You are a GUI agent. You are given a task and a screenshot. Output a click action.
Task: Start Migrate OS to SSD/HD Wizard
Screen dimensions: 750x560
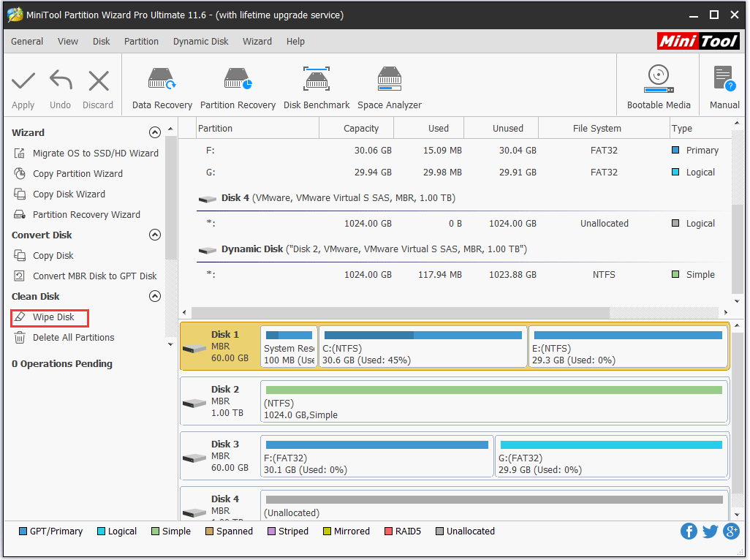96,153
